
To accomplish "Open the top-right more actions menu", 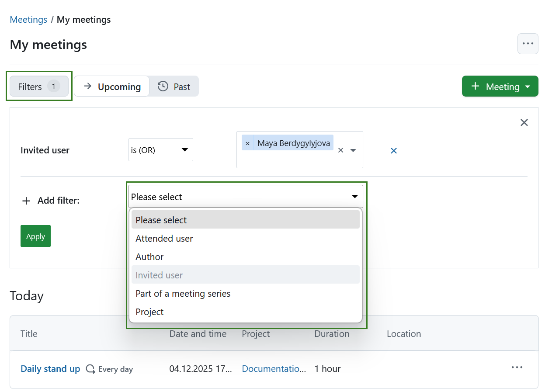I will 528,43.
